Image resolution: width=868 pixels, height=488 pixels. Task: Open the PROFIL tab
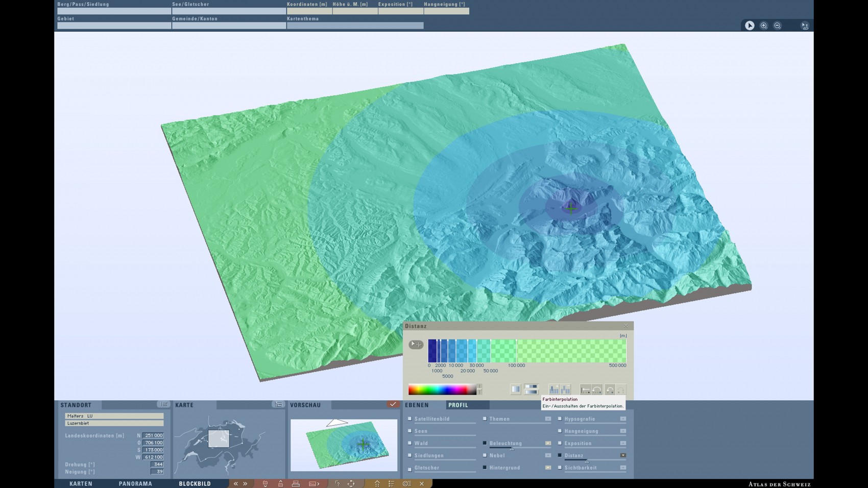[x=458, y=405]
